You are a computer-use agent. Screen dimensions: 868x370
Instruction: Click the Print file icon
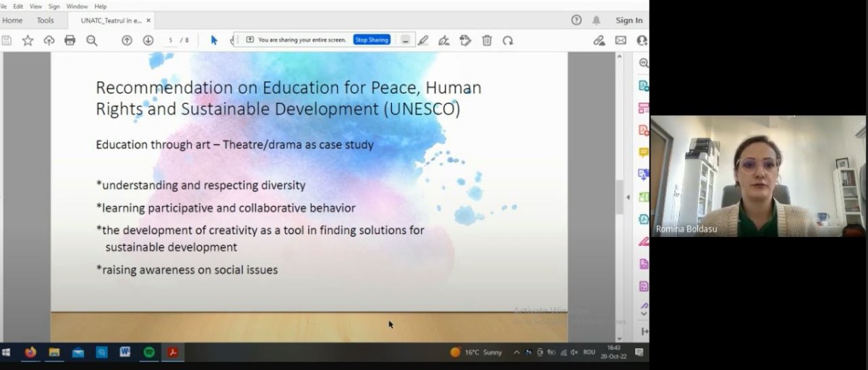(x=70, y=40)
